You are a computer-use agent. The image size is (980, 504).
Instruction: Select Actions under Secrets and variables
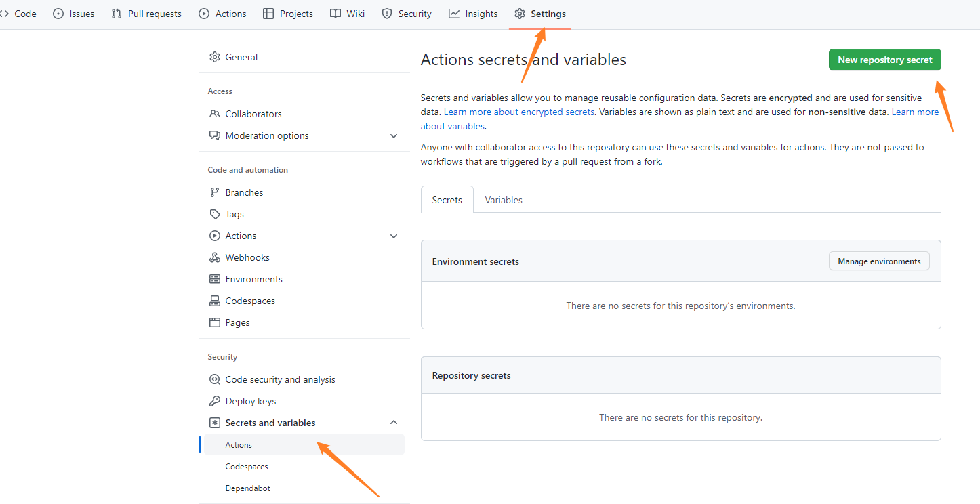point(304,444)
